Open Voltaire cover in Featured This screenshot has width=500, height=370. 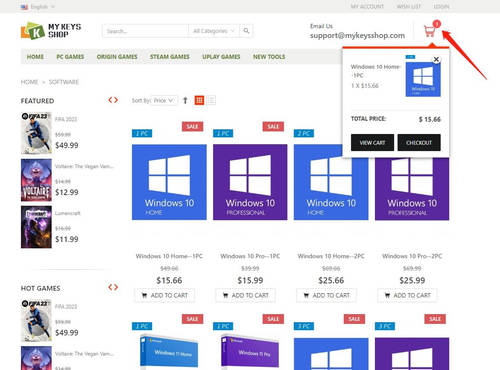click(36, 180)
